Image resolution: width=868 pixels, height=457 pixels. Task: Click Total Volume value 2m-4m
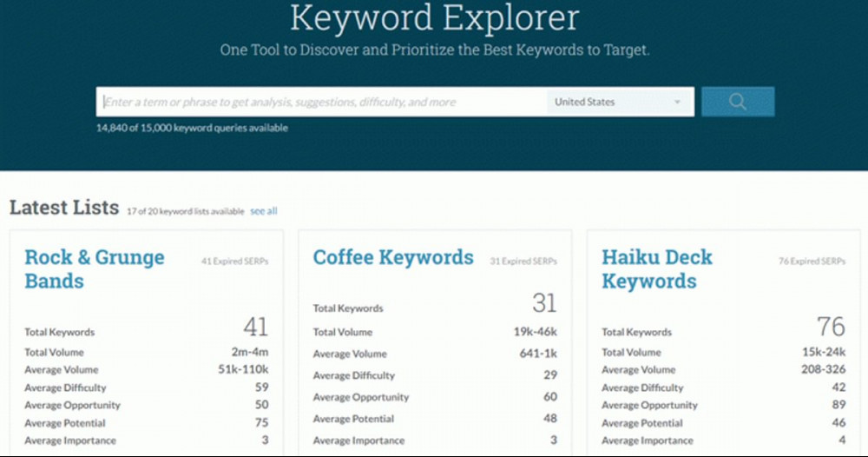[250, 352]
